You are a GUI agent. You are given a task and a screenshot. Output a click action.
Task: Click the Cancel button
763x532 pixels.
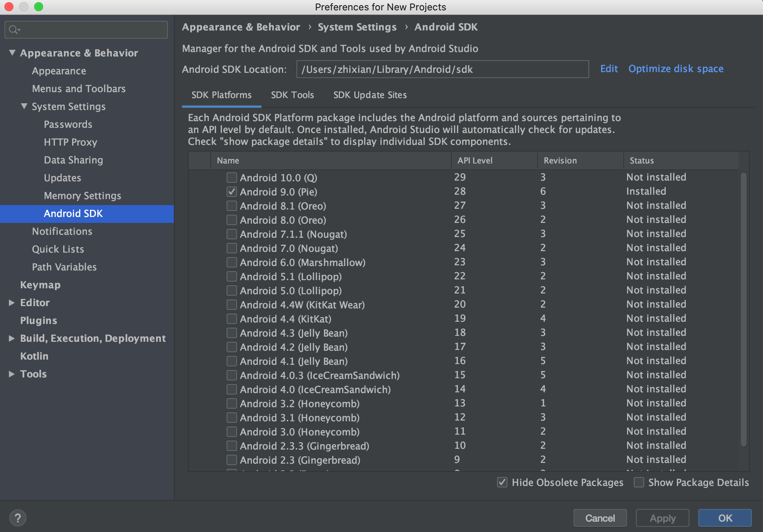600,518
